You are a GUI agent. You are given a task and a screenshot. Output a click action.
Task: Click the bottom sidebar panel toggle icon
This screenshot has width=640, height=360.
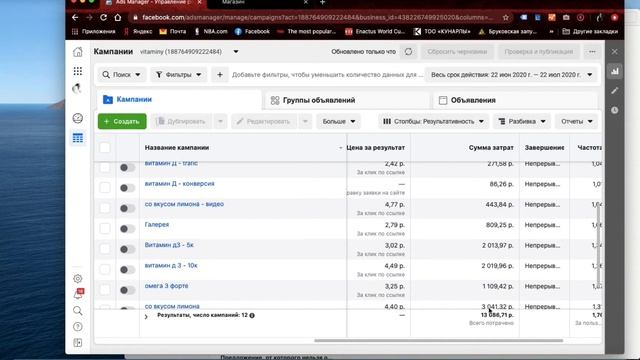tap(78, 342)
